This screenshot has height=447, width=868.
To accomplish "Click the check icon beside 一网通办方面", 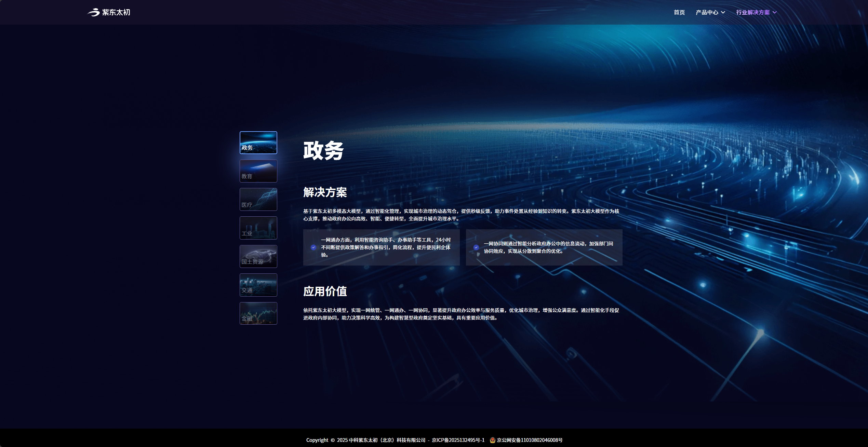I will [313, 247].
